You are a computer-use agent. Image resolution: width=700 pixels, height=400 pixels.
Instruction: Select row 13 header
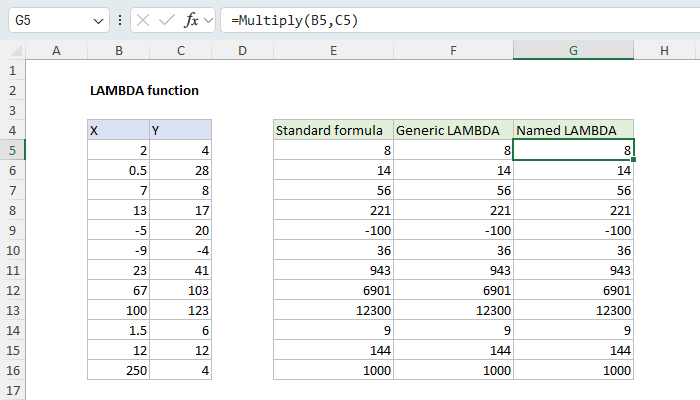[x=12, y=310]
